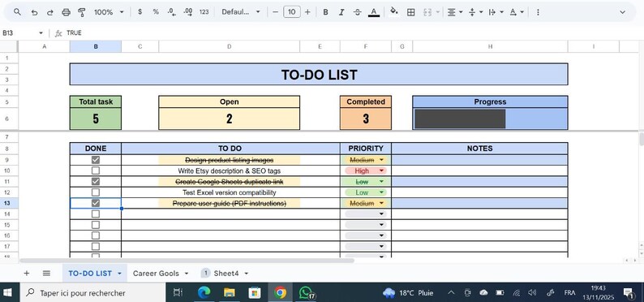Open the borders tool
Image resolution: width=644 pixels, height=302 pixels.
point(410,12)
